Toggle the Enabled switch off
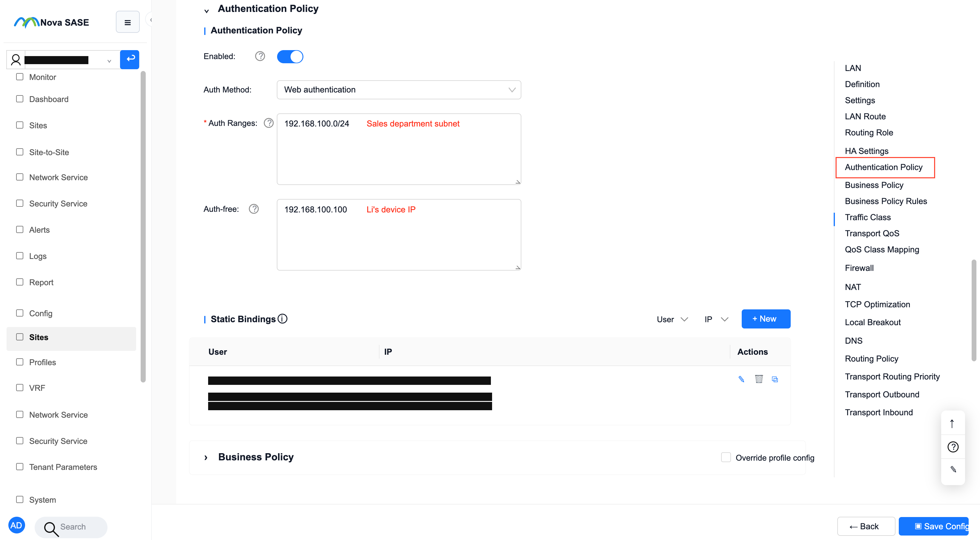Viewport: 980px width, 540px height. coord(290,57)
